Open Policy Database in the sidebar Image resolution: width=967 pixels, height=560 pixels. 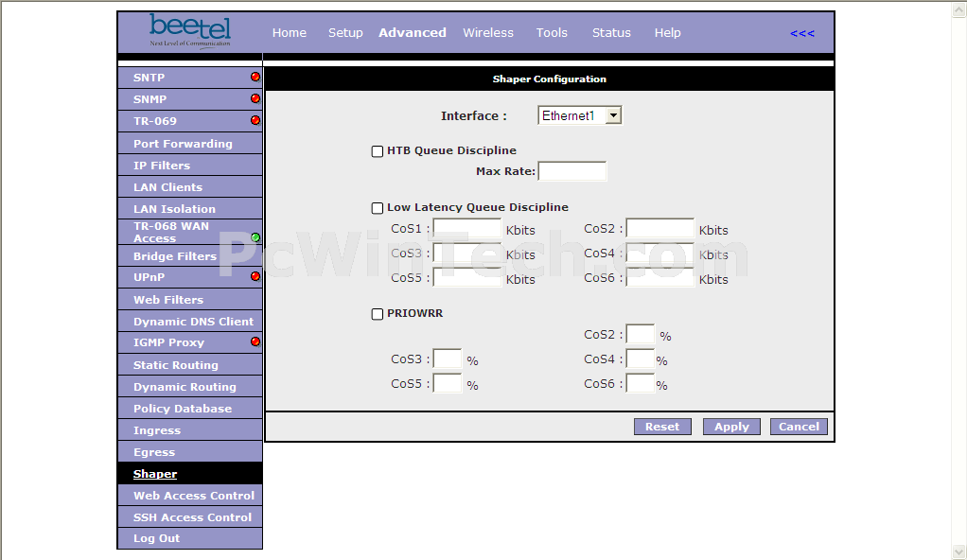coord(190,409)
